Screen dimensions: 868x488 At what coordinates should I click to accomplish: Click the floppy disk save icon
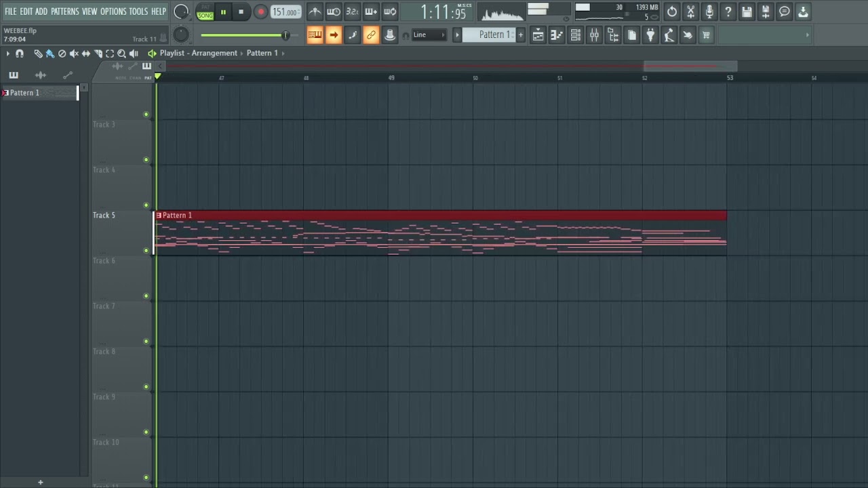(747, 12)
